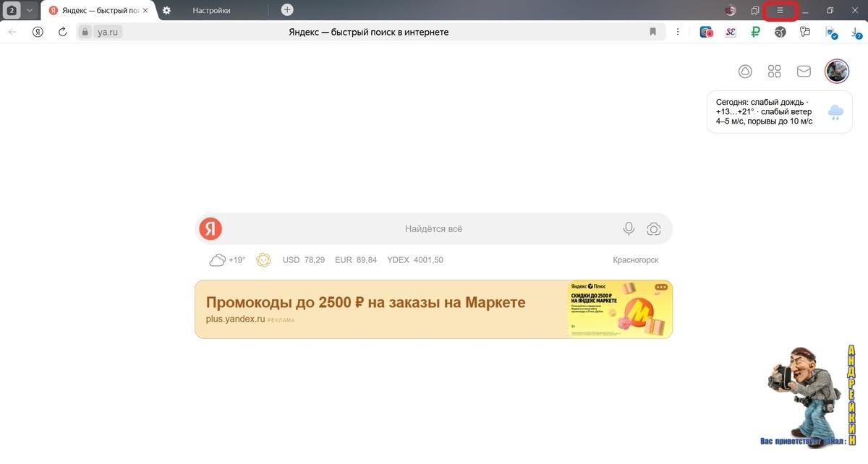Open the document shield extension icon
This screenshot has height=464, width=868.
pyautogui.click(x=831, y=32)
